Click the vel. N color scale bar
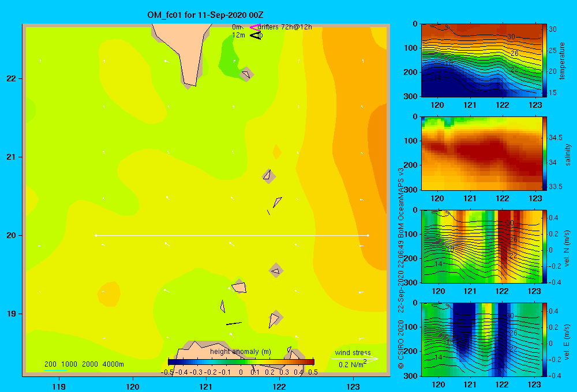This screenshot has height=392, width=577. (x=545, y=246)
